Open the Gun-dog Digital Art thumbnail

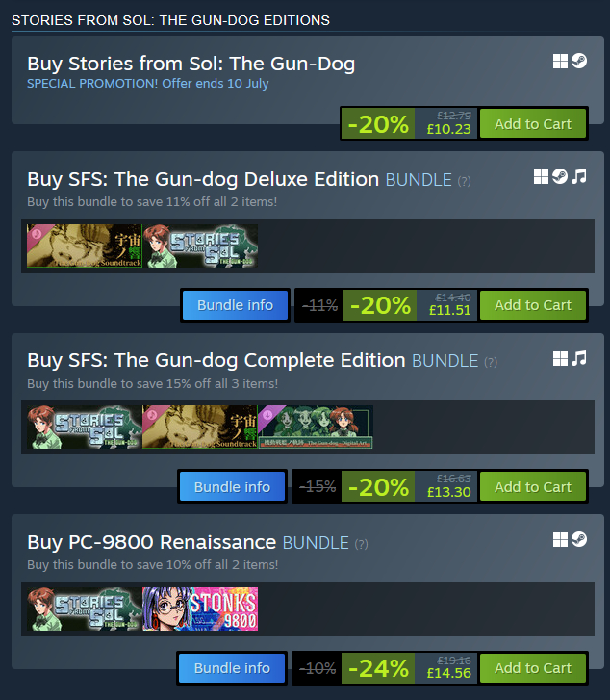316,427
